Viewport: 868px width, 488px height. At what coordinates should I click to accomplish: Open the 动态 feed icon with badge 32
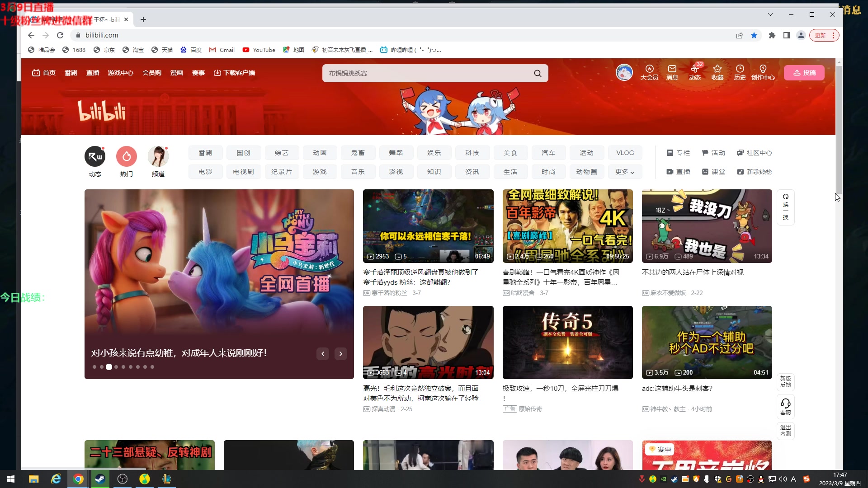695,72
